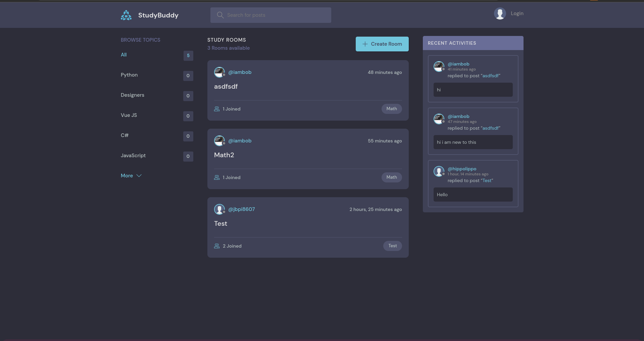This screenshot has height=341, width=644.
Task: Click the Login link
Action: tap(517, 13)
